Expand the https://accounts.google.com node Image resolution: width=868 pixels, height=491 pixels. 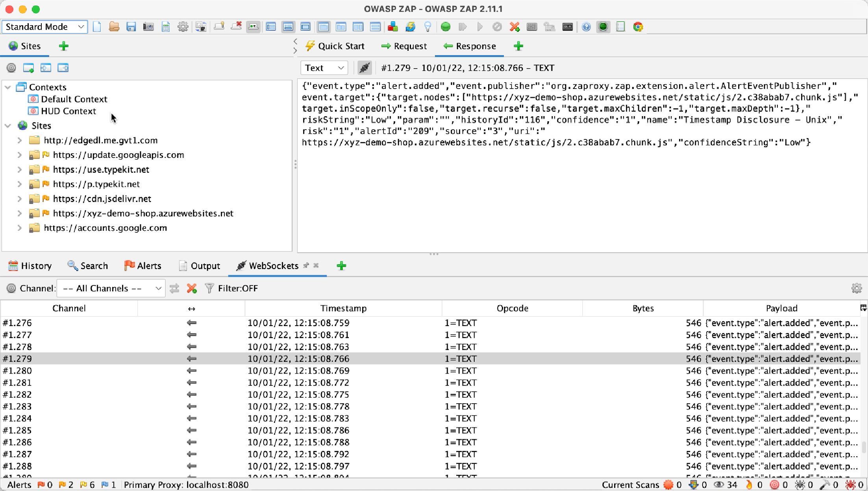[20, 228]
